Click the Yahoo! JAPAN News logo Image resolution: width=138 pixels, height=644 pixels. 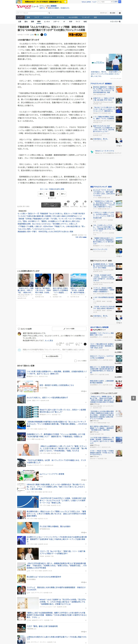(x=27, y=7)
